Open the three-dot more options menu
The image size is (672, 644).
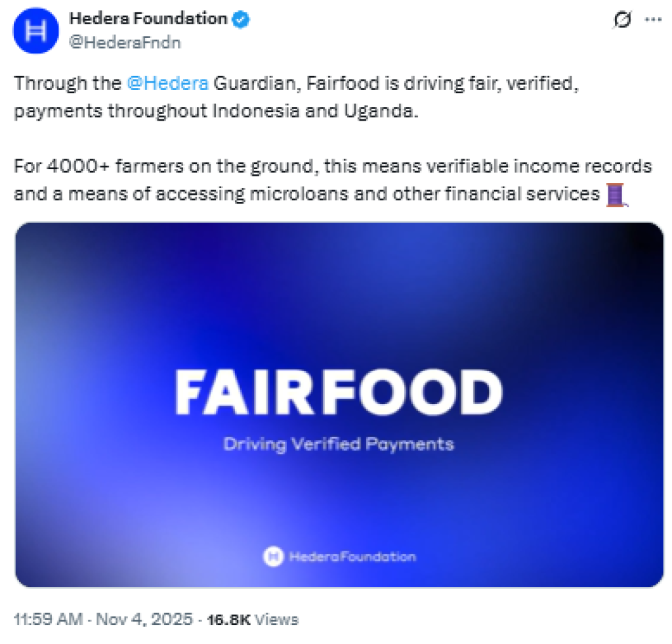(x=653, y=19)
